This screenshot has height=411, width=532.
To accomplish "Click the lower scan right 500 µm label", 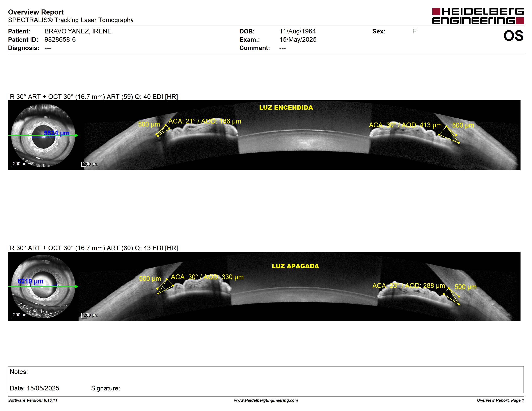I will [465, 287].
